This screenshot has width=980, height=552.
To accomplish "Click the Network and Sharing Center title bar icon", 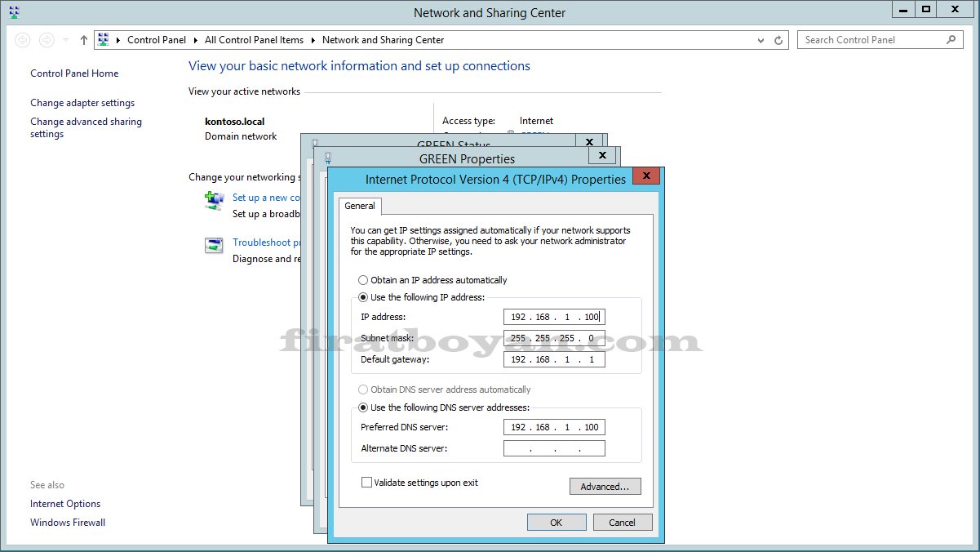I will pyautogui.click(x=14, y=12).
